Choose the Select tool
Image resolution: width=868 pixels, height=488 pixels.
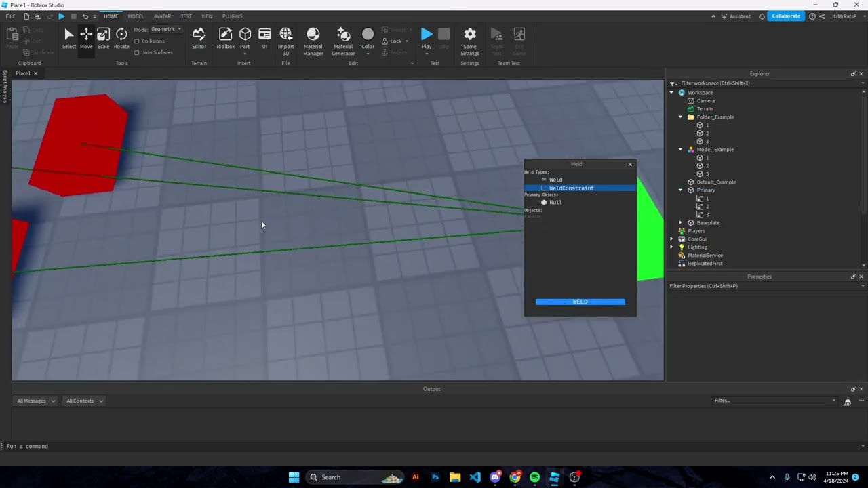[68, 38]
